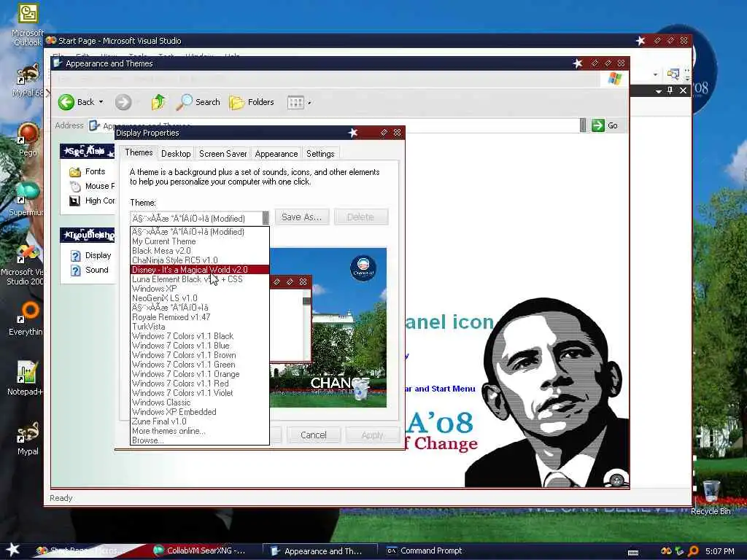Open Everything search desktop icon
The width and height of the screenshot is (747, 560).
click(x=27, y=319)
